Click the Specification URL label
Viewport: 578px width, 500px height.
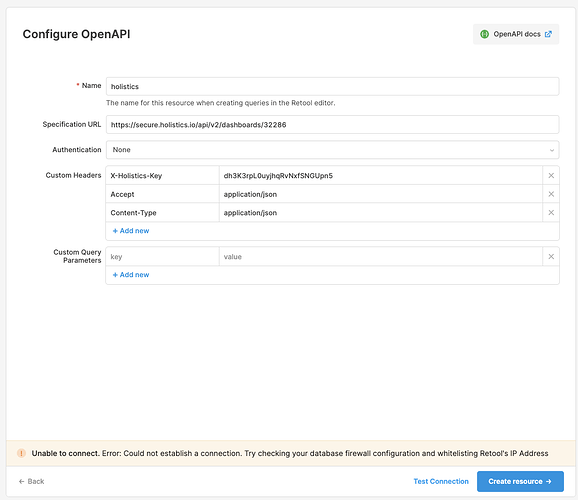click(72, 124)
